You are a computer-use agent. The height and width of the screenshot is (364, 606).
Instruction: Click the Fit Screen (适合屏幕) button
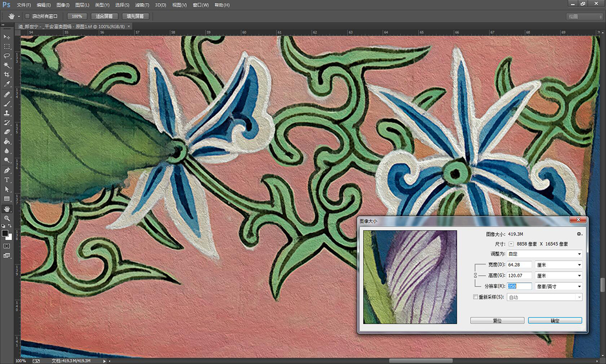[x=104, y=16]
